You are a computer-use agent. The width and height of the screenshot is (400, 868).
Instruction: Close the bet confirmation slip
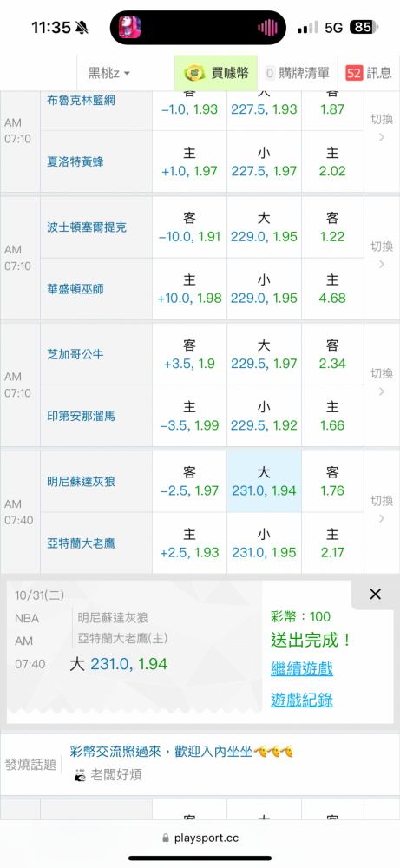[x=375, y=595]
